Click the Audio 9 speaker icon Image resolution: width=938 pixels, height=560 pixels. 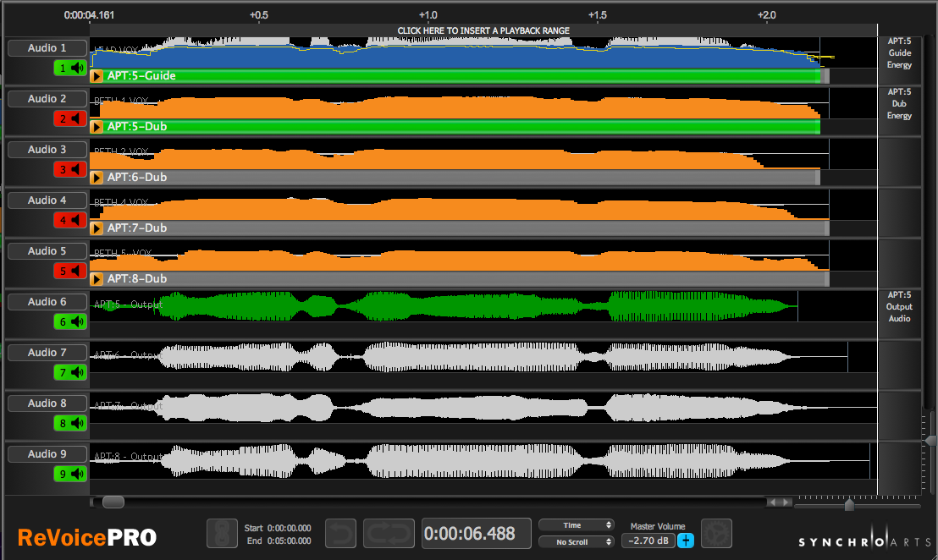point(71,474)
